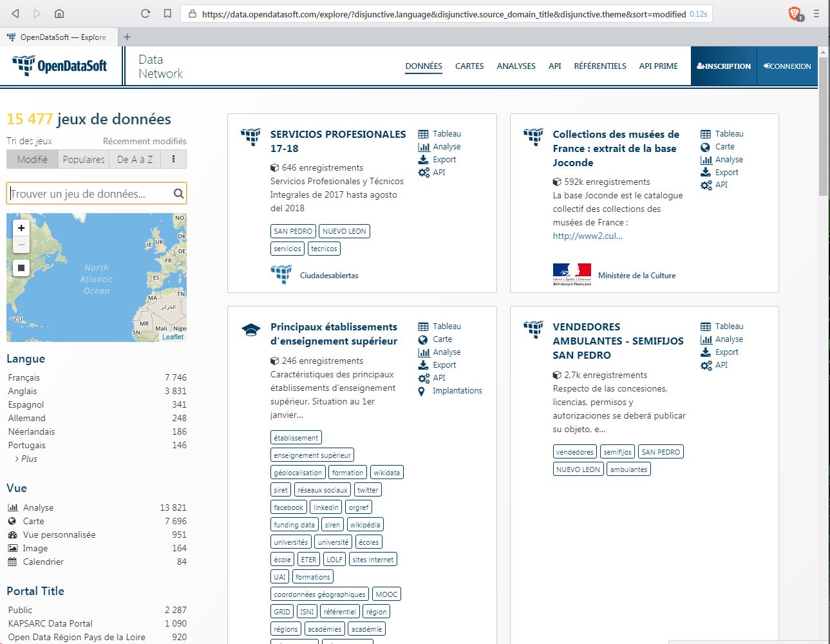Reload the page with the refresh icon
Image resolution: width=830 pixels, height=644 pixels.
coord(146,14)
